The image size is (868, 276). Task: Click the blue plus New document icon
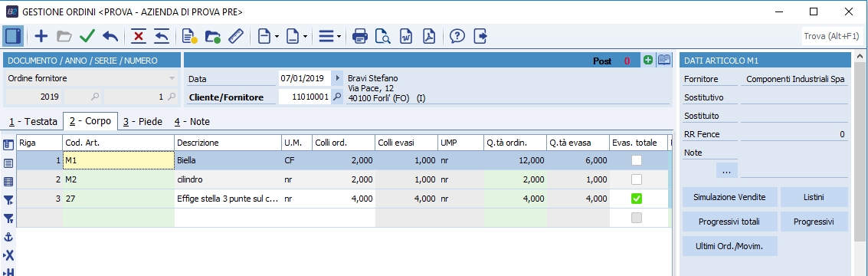click(x=41, y=37)
